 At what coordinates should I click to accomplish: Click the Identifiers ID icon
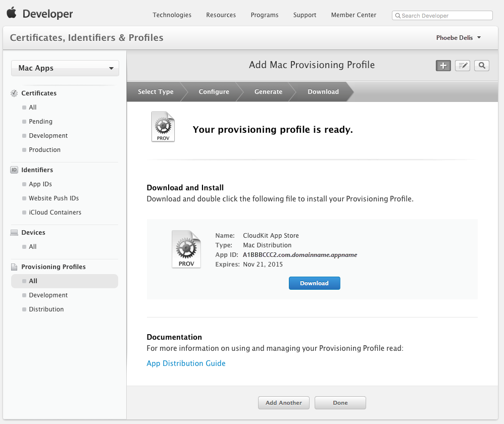click(x=14, y=170)
